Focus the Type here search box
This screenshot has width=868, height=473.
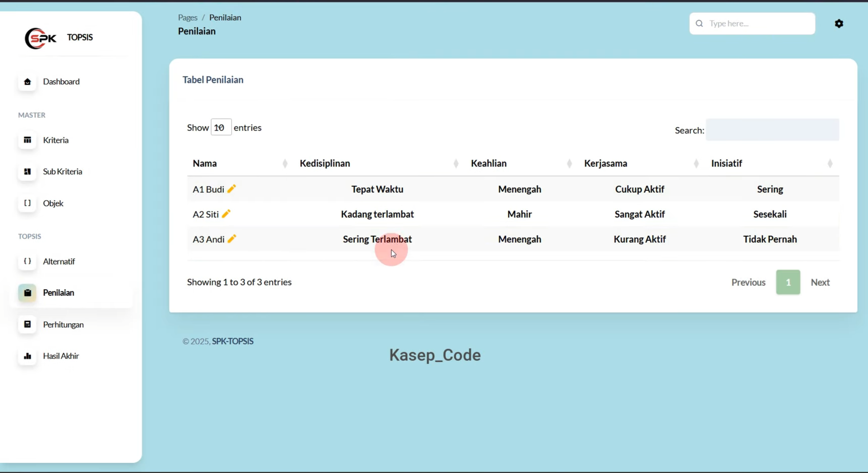pyautogui.click(x=752, y=23)
